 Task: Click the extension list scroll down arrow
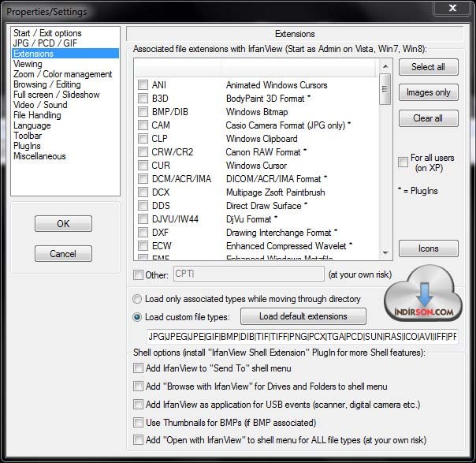pos(385,252)
